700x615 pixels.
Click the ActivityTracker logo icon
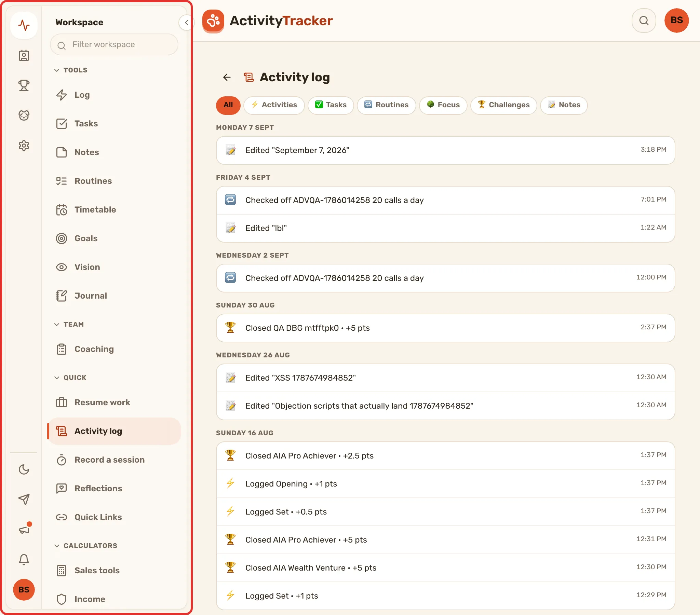tap(213, 21)
